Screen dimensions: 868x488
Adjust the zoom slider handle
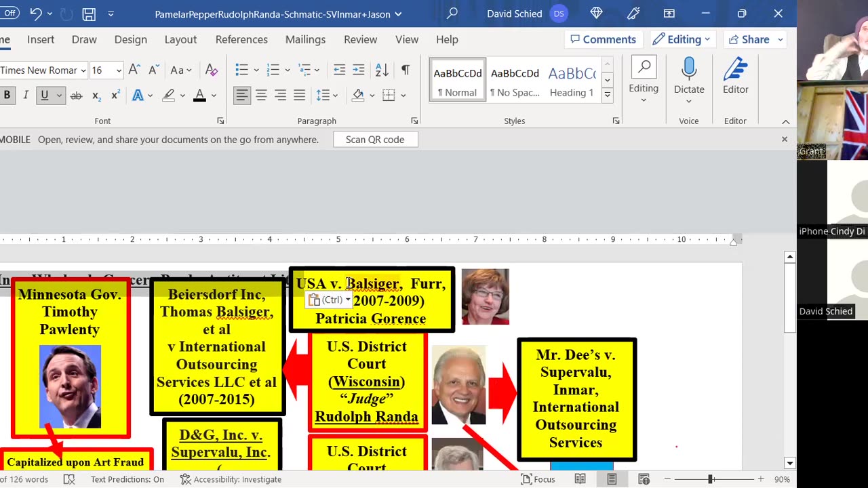[x=711, y=479]
